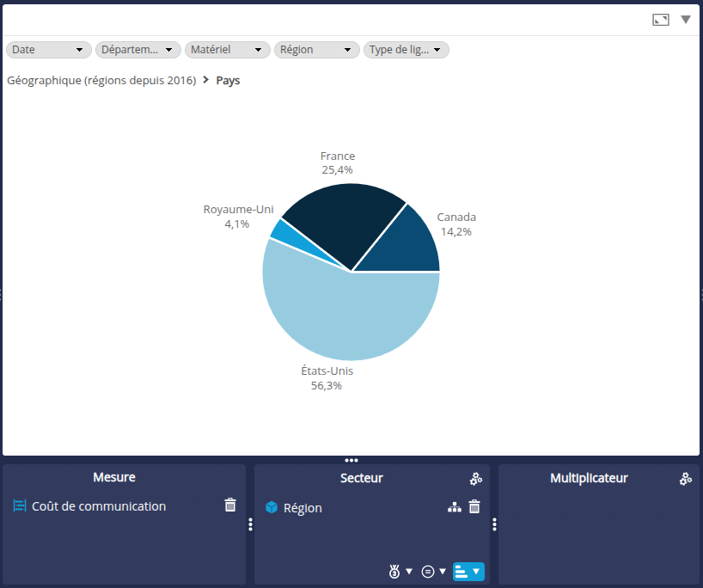The width and height of the screenshot is (703, 588).
Task: Open the blue sort bars dropdown
Action: click(468, 571)
